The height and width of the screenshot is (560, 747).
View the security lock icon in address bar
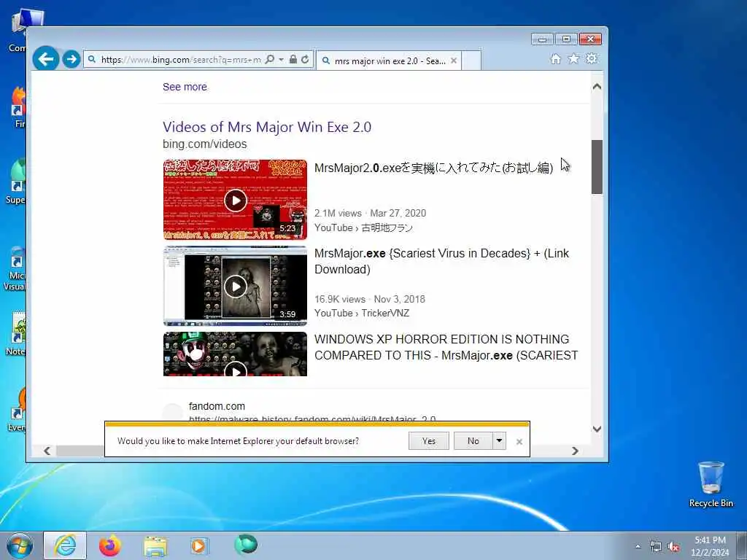pyautogui.click(x=293, y=59)
